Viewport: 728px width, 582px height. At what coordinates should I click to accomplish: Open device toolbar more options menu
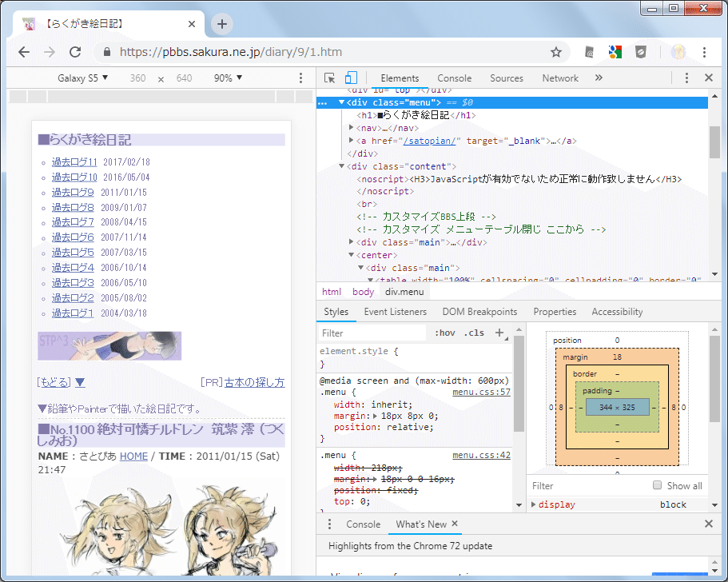[300, 78]
